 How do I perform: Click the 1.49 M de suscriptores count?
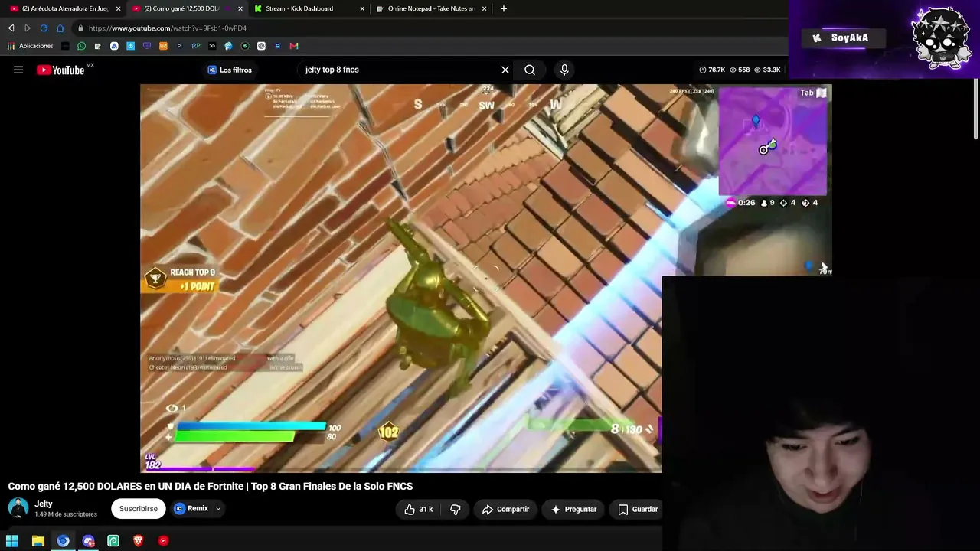click(x=66, y=514)
